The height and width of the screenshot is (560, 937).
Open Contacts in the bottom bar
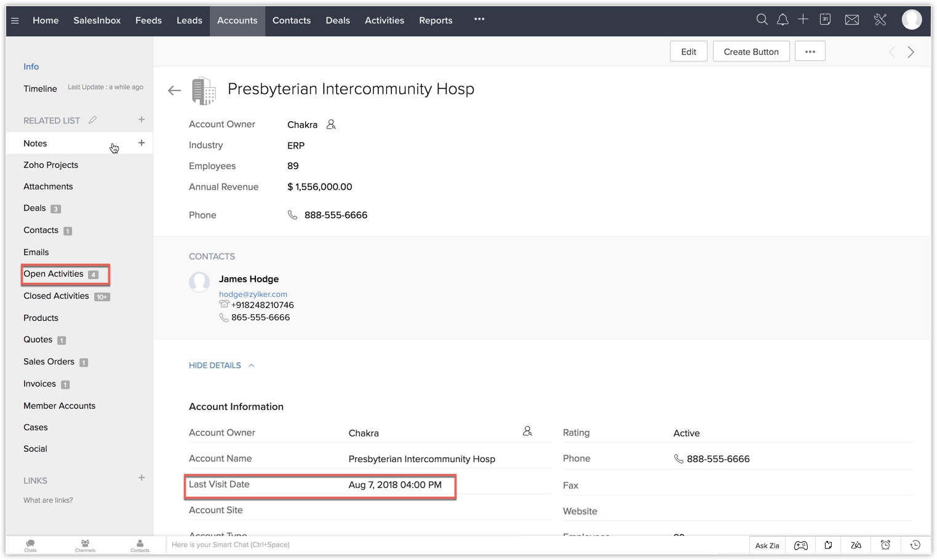[x=140, y=546]
